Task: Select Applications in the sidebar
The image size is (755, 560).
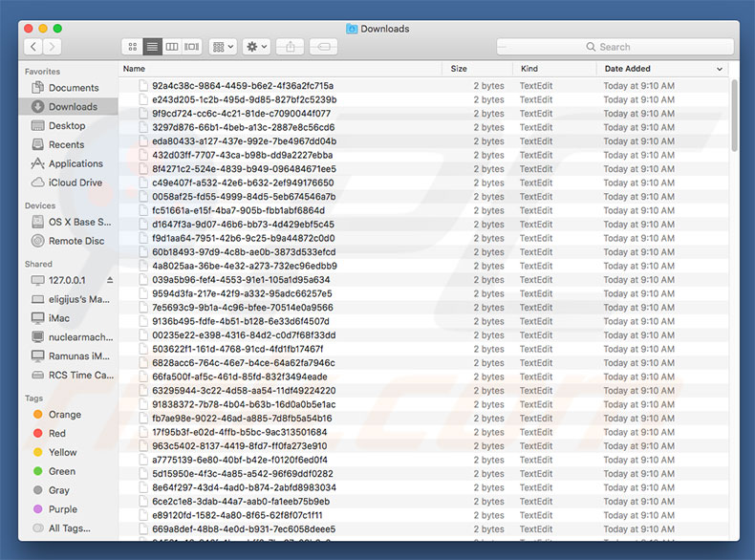Action: coord(75,163)
